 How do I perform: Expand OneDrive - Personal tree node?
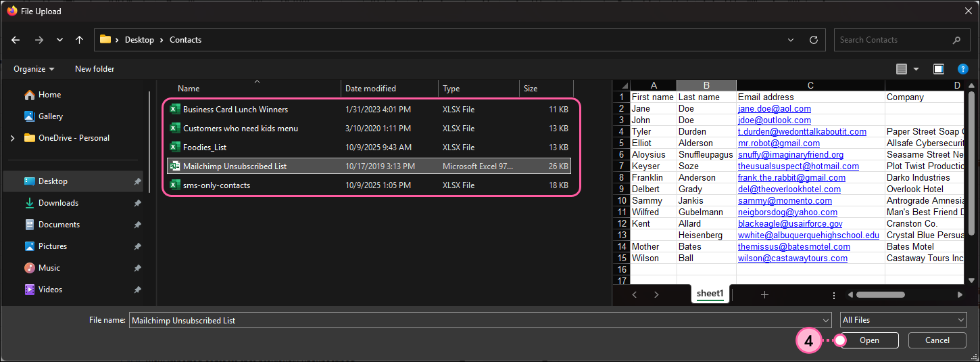[12, 138]
